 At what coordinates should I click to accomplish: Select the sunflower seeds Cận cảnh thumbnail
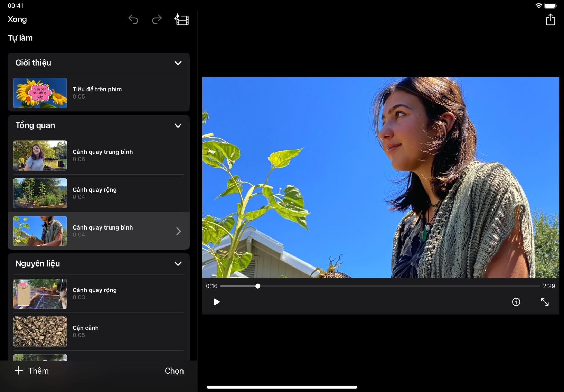click(40, 332)
